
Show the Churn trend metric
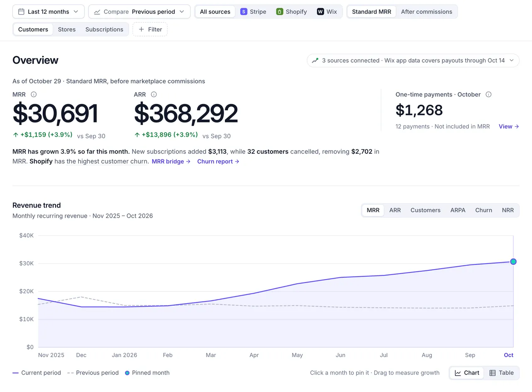[484, 210]
